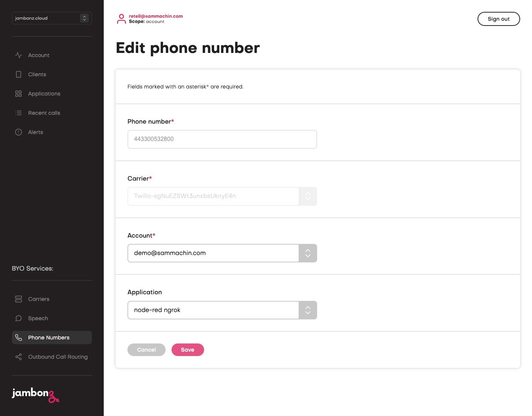532x416 pixels.
Task: Click the Speech bubble icon
Action: point(19,318)
